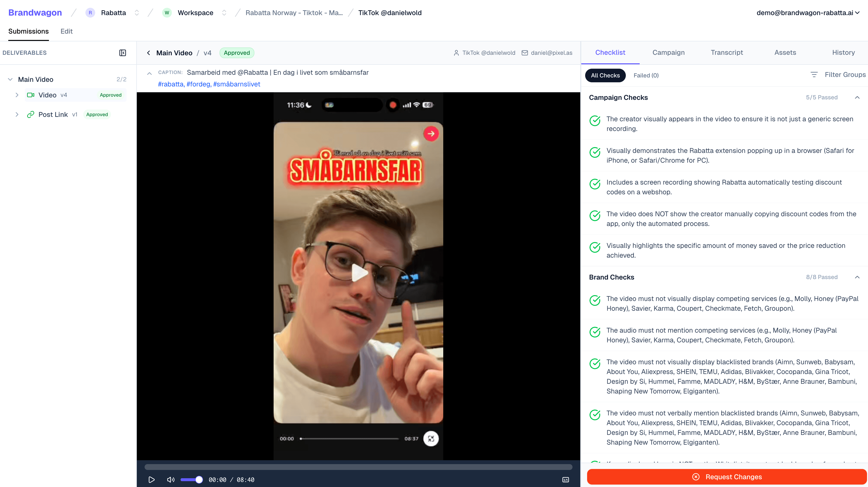Open the History tab
This screenshot has width=868, height=487.
pyautogui.click(x=843, y=53)
